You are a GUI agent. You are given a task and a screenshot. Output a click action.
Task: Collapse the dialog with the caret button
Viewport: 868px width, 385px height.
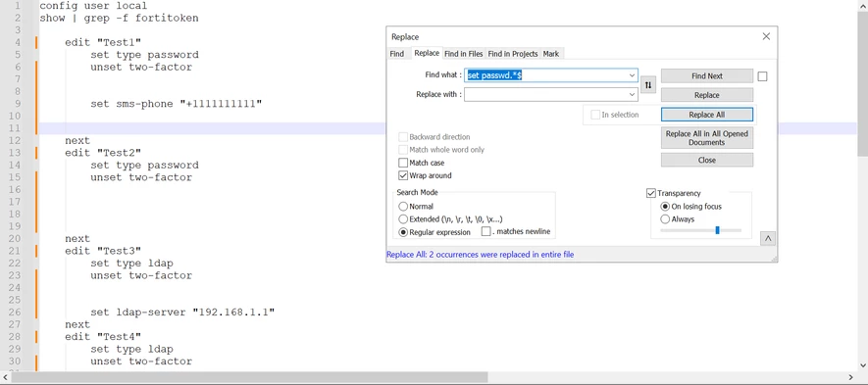768,238
